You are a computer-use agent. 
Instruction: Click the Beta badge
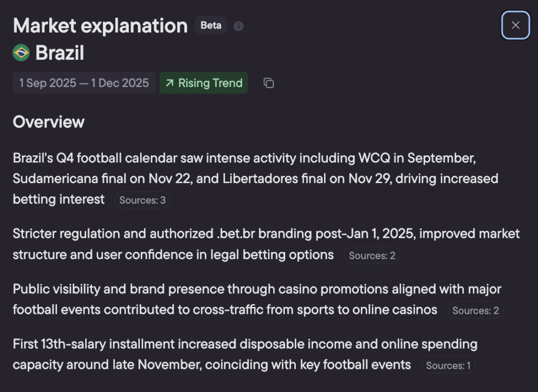coord(211,25)
